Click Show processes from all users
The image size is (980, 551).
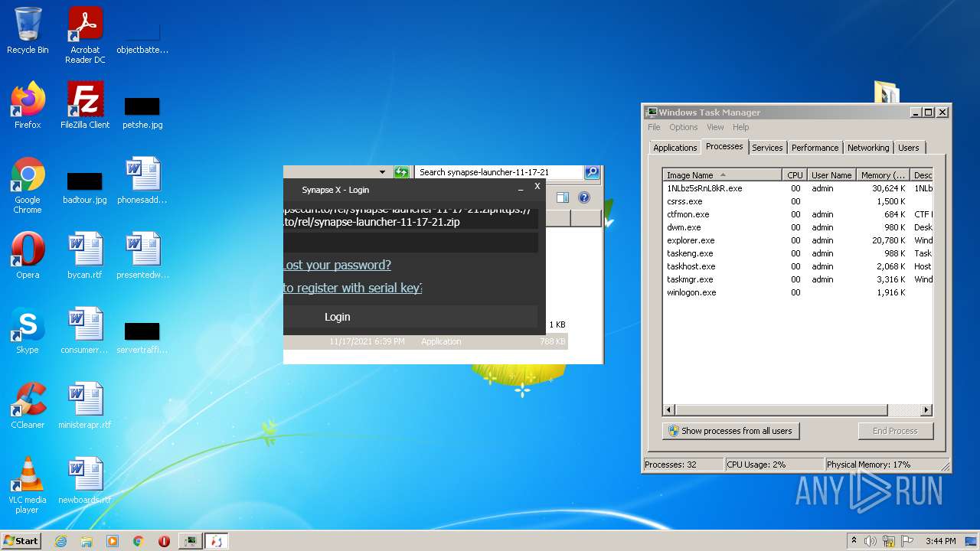pos(730,431)
